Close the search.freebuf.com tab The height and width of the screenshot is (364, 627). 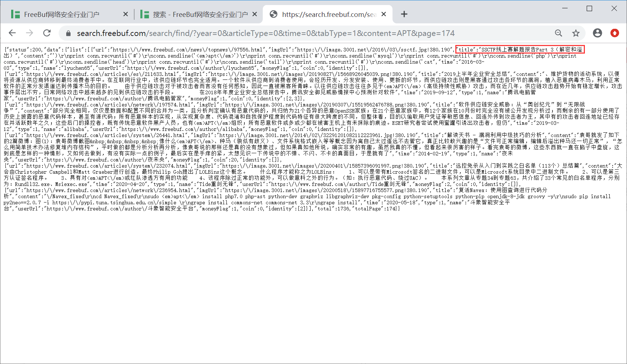click(x=384, y=14)
